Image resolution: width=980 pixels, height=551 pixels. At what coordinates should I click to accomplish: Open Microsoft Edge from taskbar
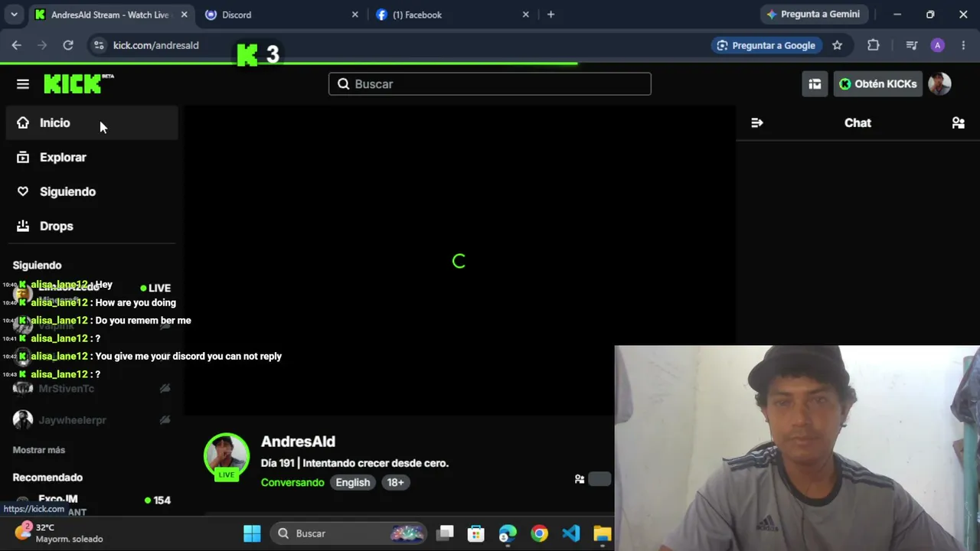508,533
